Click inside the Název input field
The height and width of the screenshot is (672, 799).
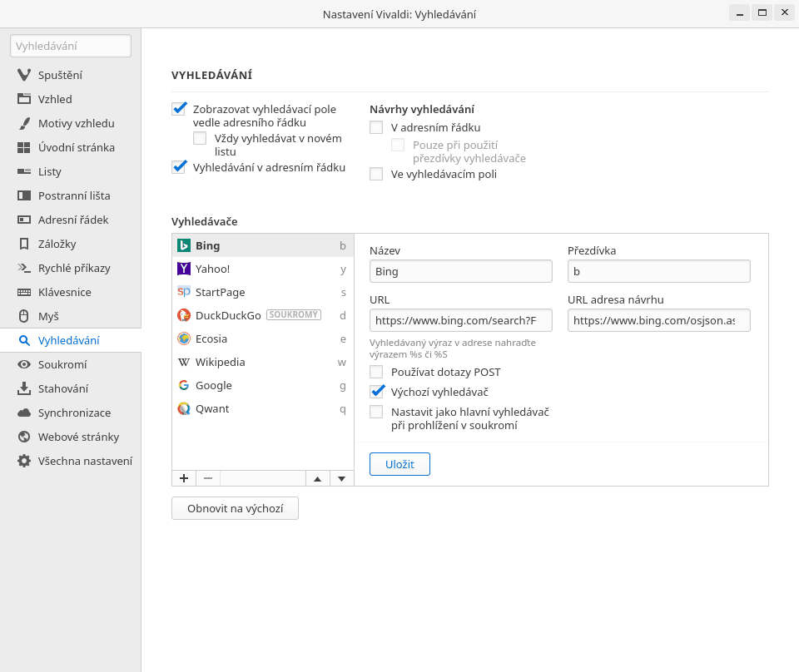460,271
